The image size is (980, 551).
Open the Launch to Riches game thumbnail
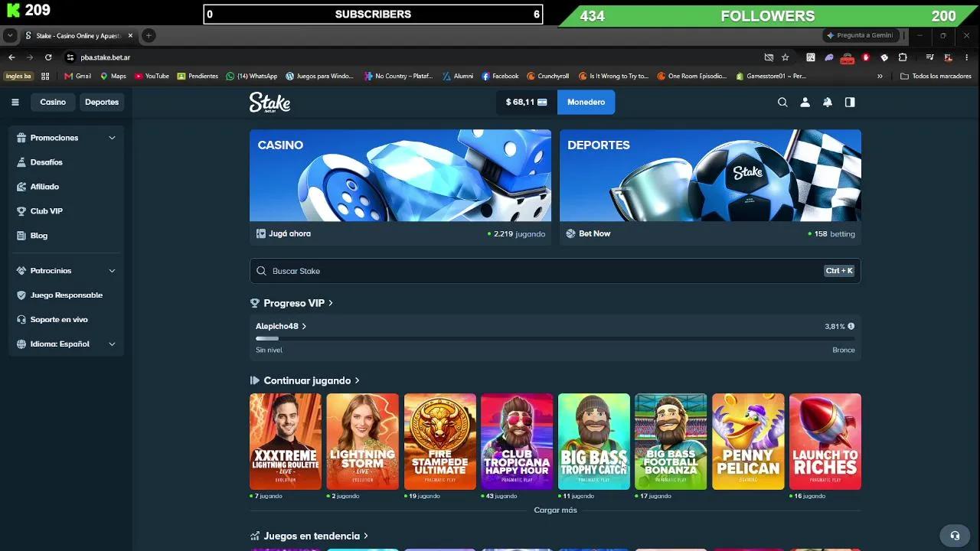(825, 442)
